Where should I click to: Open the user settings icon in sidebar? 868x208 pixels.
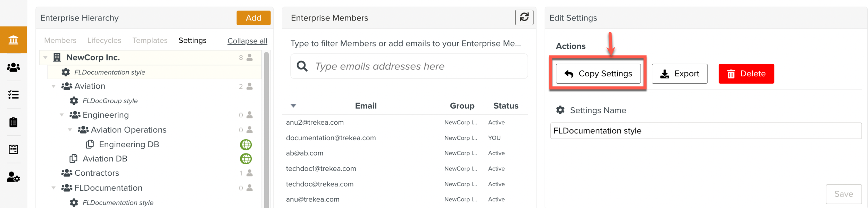tap(14, 177)
